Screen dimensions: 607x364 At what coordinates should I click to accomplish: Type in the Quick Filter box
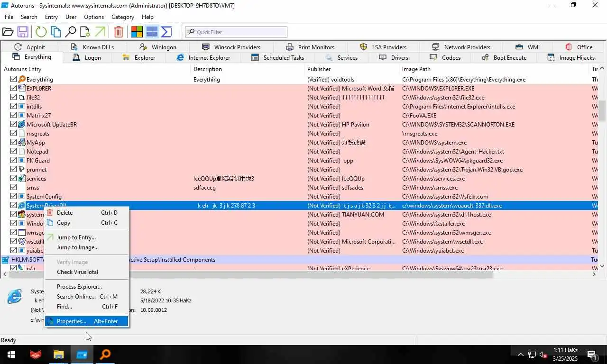point(236,32)
